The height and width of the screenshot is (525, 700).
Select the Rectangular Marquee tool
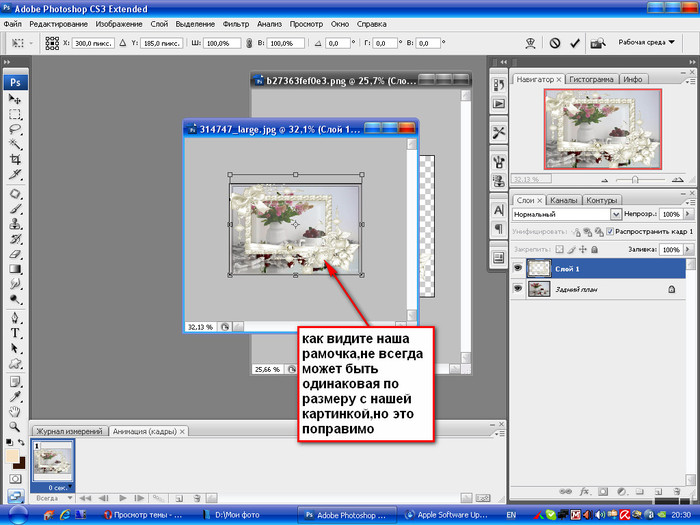[x=15, y=114]
